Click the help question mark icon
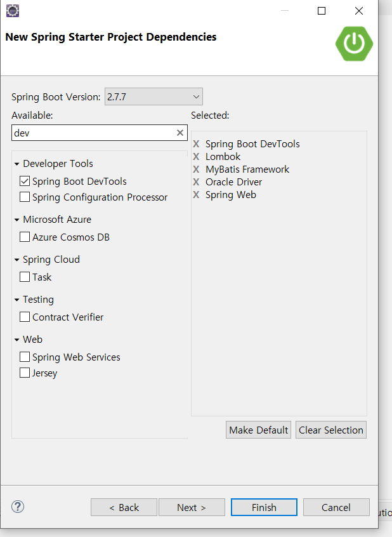This screenshot has width=392, height=537. 18,507
